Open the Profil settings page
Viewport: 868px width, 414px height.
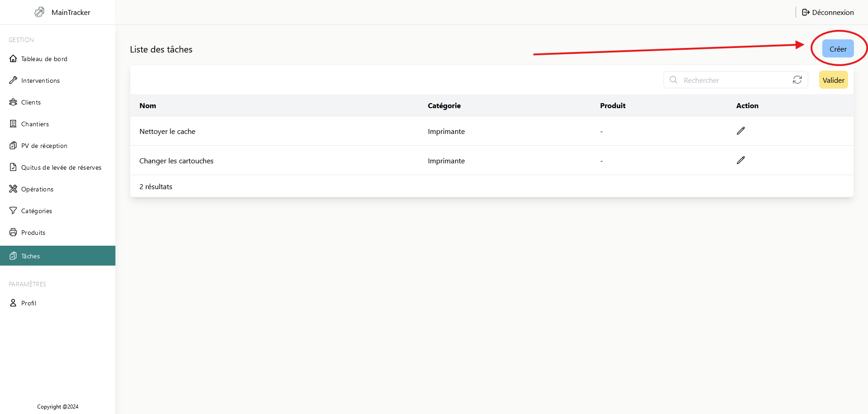(29, 303)
